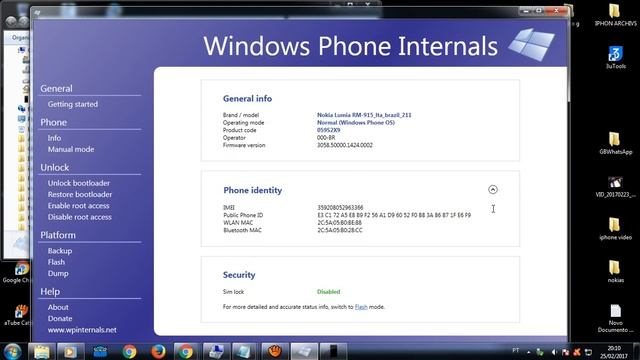The height and width of the screenshot is (360, 640).
Task: Open the Flash page in sidebar
Action: point(56,262)
